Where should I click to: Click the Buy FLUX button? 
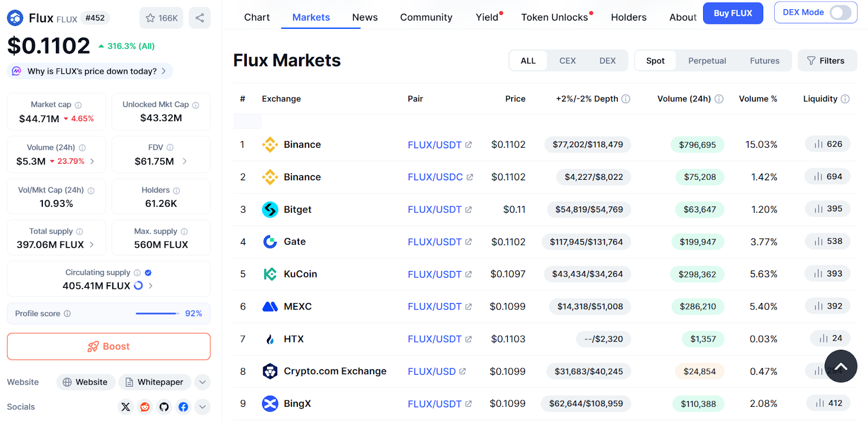pyautogui.click(x=732, y=13)
